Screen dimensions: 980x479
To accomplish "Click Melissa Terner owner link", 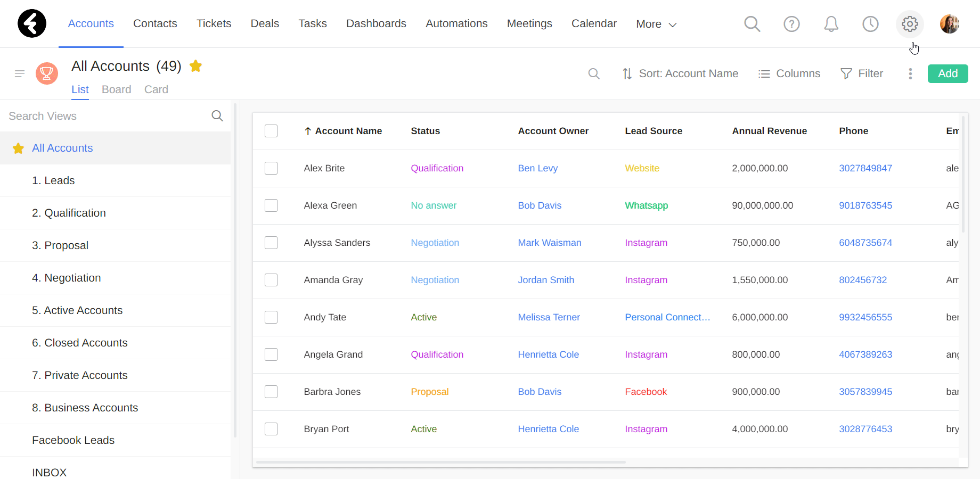I will 549,317.
